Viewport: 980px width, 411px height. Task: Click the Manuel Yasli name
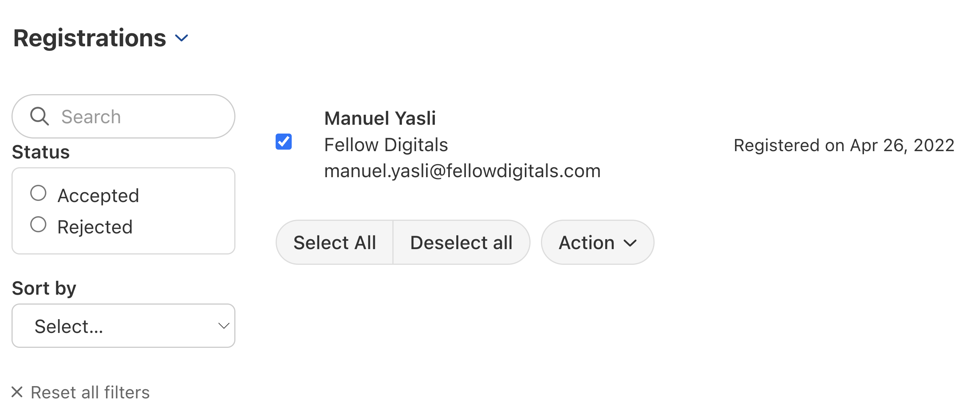point(380,118)
